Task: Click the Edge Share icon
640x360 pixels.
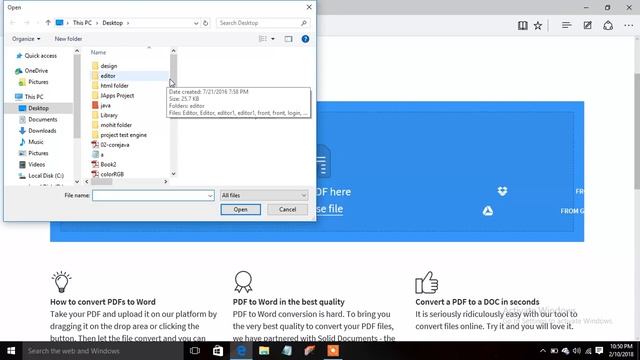Action: click(608, 25)
